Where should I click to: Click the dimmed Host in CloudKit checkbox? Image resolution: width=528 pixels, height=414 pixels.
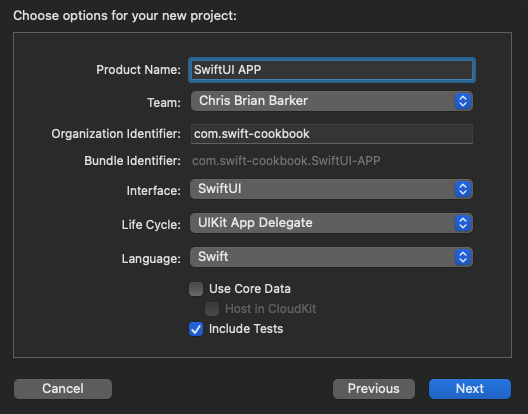212,309
